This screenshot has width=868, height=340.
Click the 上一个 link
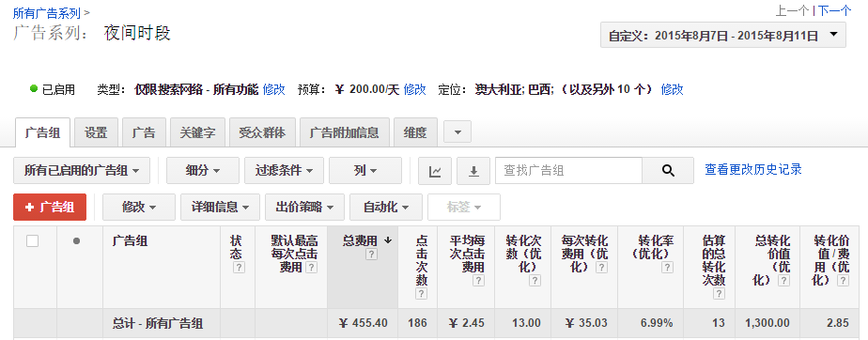pyautogui.click(x=792, y=10)
